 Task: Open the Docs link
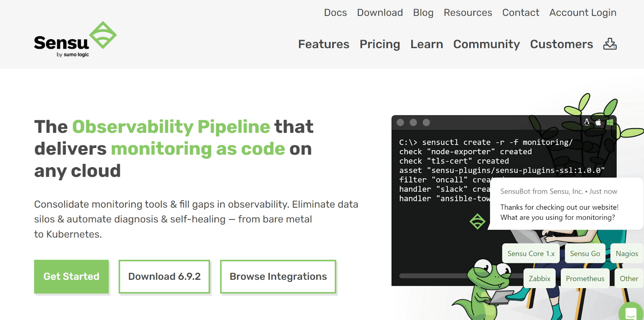335,13
